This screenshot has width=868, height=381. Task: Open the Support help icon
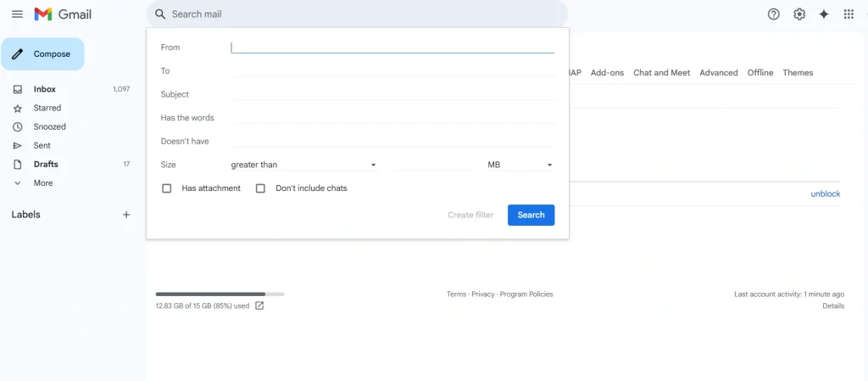tap(773, 14)
